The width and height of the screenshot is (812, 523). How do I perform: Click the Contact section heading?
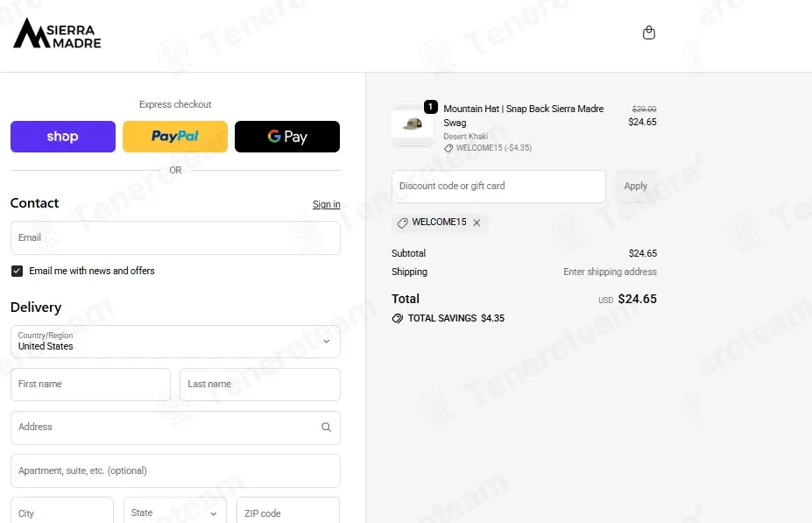[35, 203]
